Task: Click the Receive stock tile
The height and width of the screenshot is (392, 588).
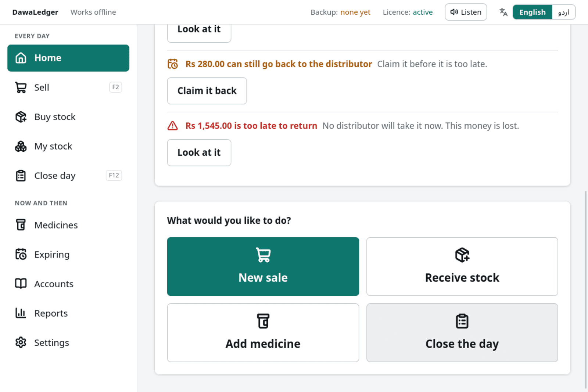Action: pos(462,266)
